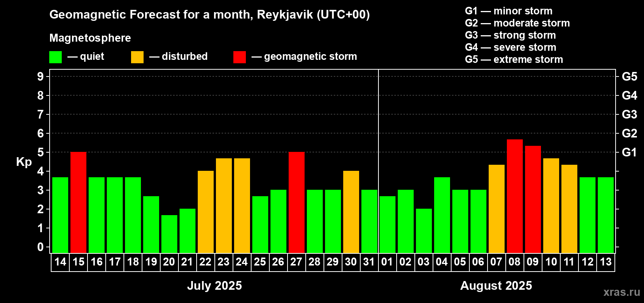Click the G5 label on right axis
Screen dimensions: 644x303
(x=630, y=77)
